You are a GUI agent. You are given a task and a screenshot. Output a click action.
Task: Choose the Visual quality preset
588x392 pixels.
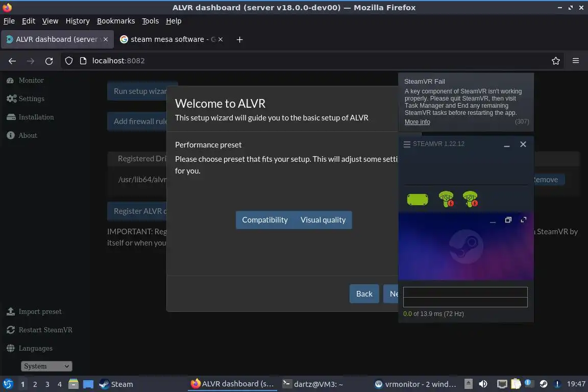[323, 220]
